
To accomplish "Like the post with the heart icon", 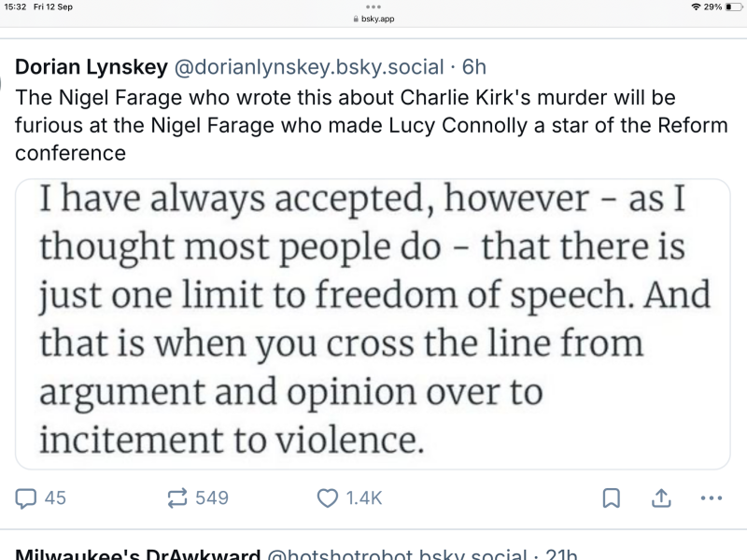I will [328, 497].
